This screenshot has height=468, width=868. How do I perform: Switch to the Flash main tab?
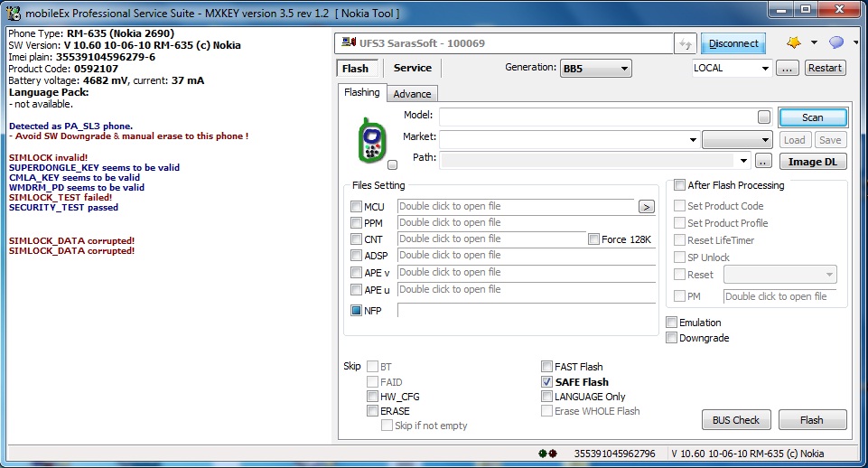(x=355, y=68)
